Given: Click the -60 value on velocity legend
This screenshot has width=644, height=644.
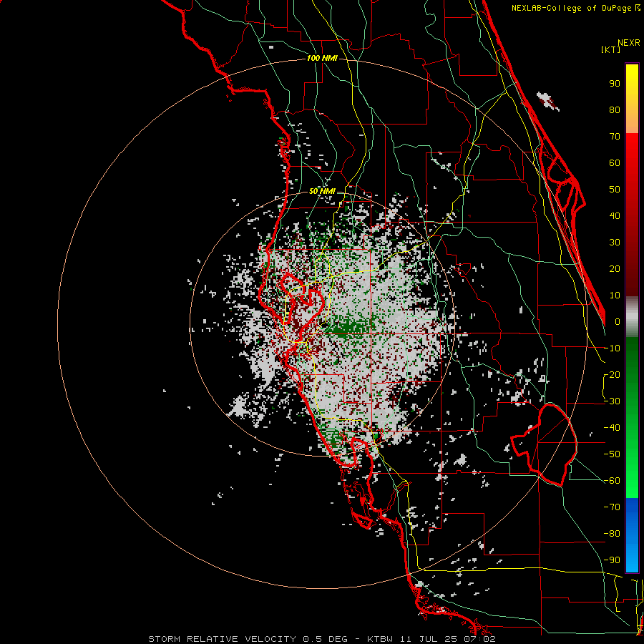Looking at the screenshot, I should pyautogui.click(x=612, y=481).
